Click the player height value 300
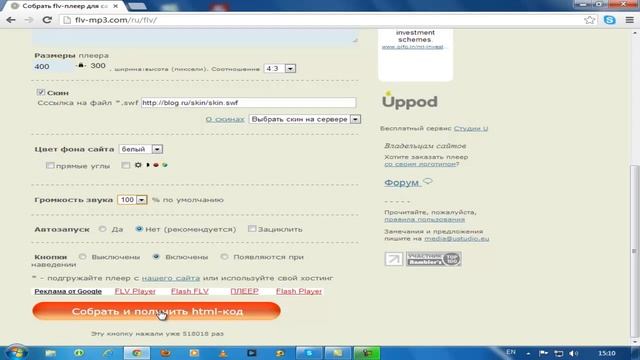 point(98,66)
